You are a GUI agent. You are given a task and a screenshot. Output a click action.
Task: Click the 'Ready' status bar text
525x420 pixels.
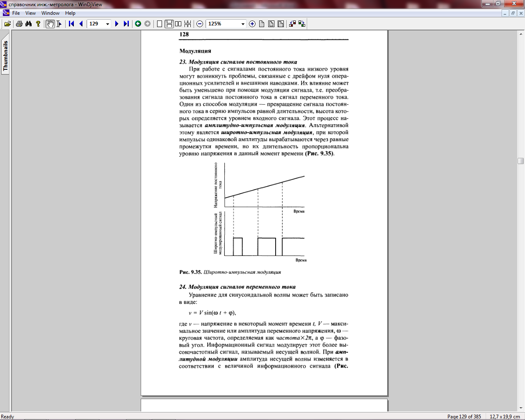(7, 416)
